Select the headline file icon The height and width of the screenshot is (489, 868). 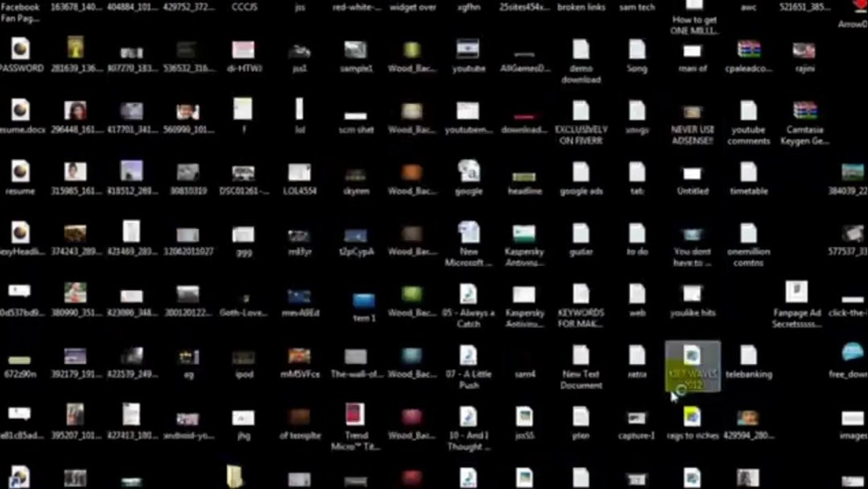coord(523,177)
